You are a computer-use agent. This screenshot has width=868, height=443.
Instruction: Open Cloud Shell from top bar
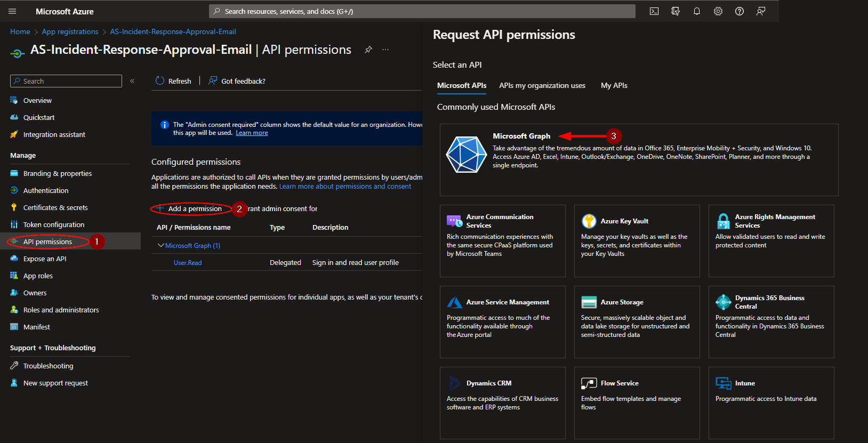tap(654, 11)
